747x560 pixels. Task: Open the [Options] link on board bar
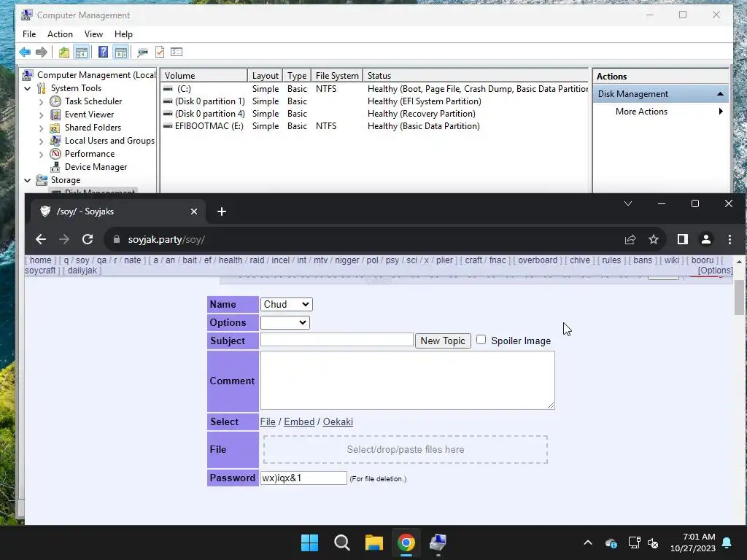[x=715, y=271]
